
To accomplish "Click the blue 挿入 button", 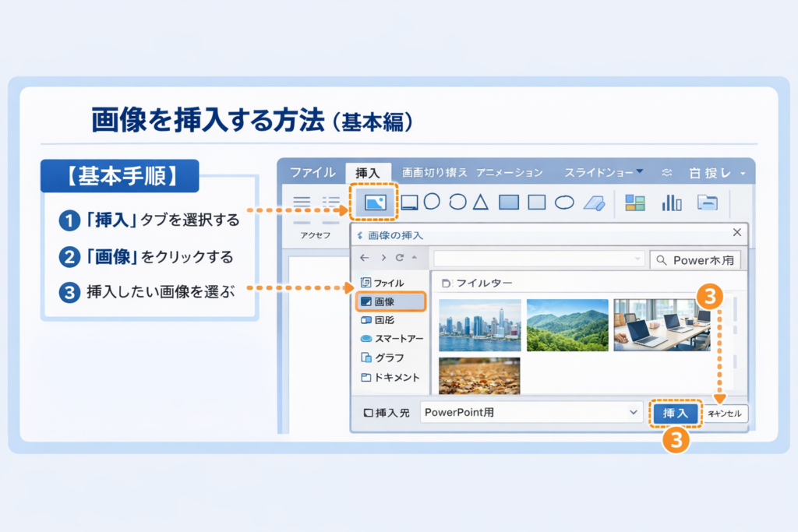I will 675,414.
